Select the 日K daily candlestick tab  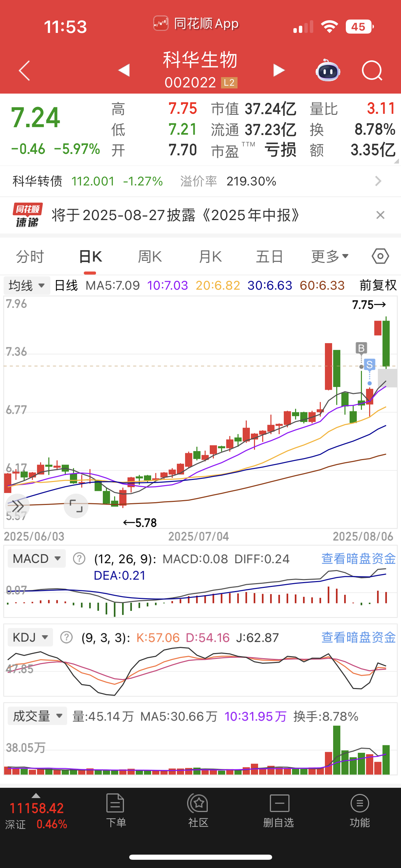point(90,256)
